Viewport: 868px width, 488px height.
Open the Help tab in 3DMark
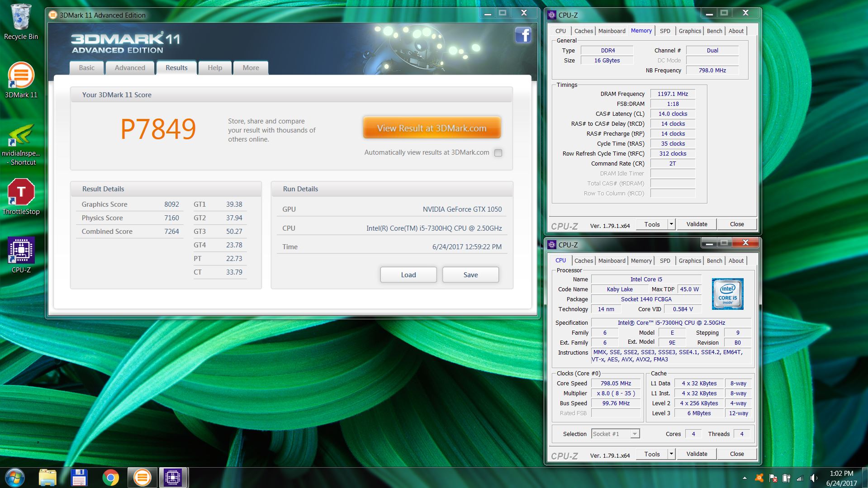click(215, 68)
